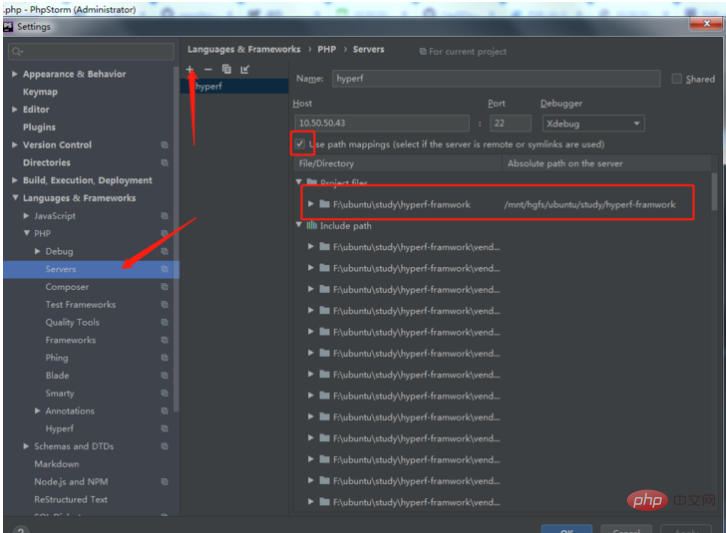Click project-level icon beside Frameworks
This screenshot has height=533, width=726.
pos(164,340)
